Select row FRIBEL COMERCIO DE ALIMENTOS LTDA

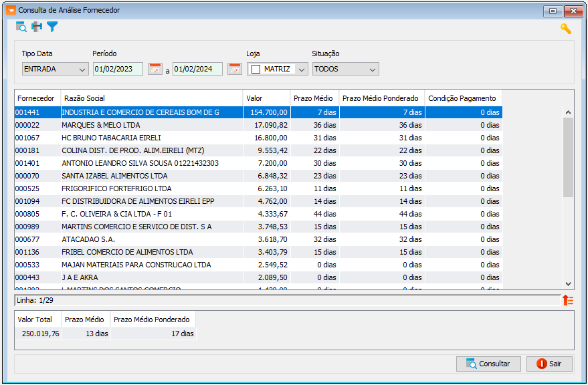tap(258, 252)
